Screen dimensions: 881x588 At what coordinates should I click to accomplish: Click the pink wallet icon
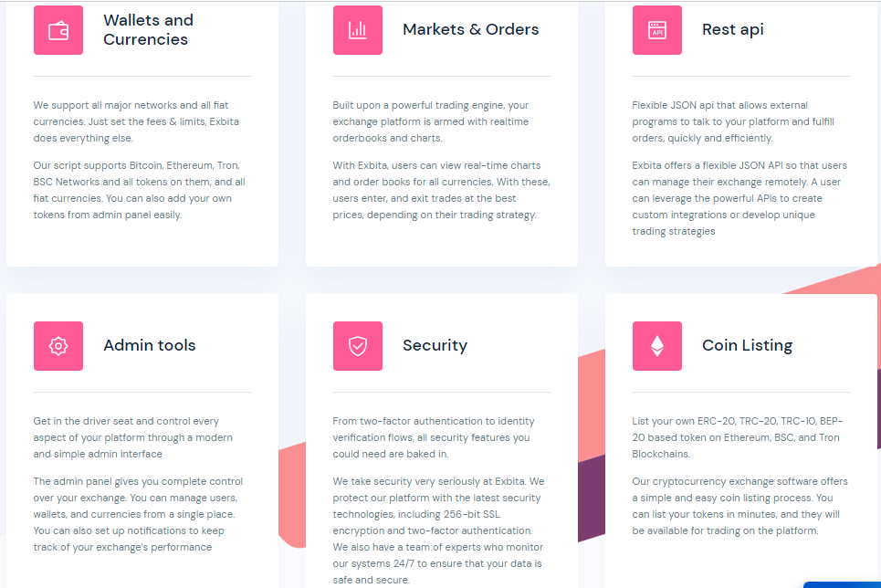click(58, 30)
